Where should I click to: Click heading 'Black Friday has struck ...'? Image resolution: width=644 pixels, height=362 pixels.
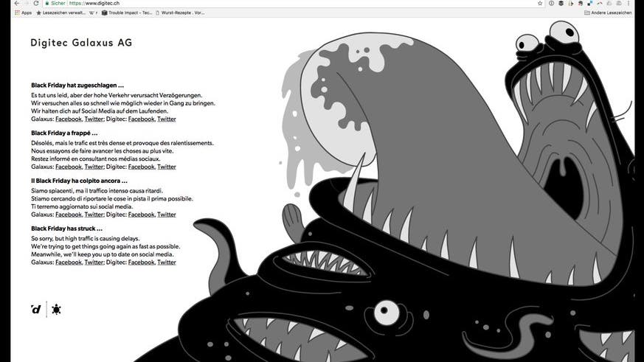[x=66, y=229]
